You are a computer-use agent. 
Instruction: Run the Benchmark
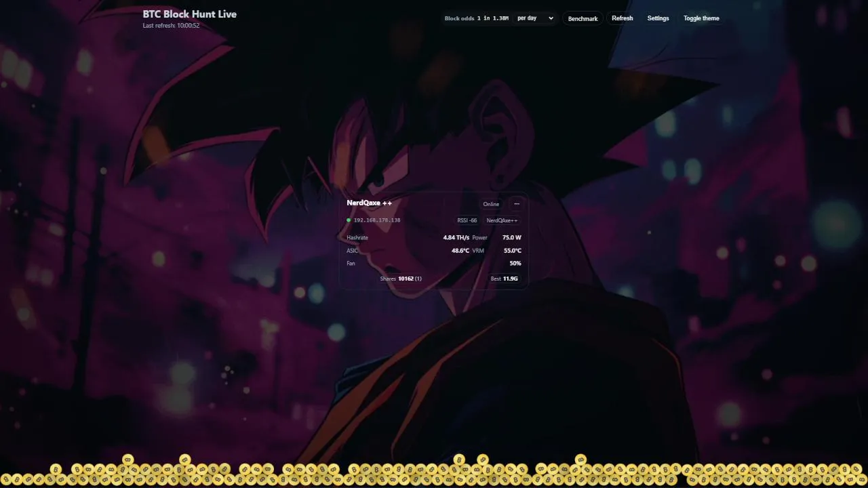[x=583, y=18]
